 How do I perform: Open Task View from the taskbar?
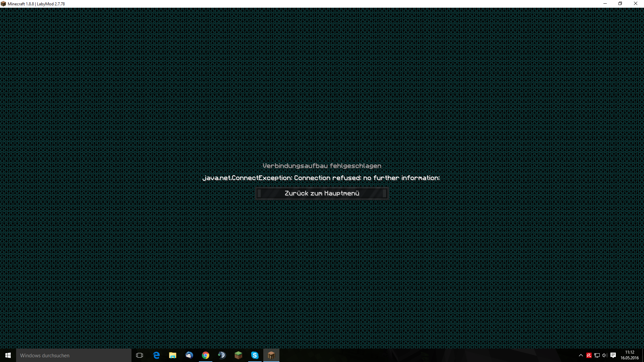[x=140, y=355]
